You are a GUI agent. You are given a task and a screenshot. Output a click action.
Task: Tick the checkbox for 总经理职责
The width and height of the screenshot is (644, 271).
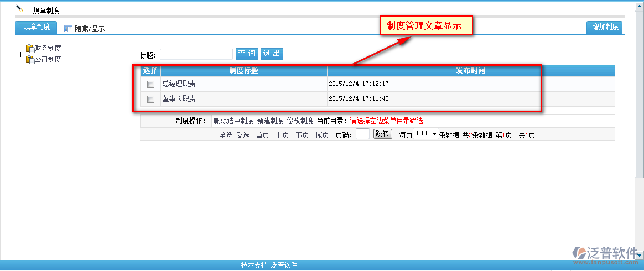tap(150, 84)
